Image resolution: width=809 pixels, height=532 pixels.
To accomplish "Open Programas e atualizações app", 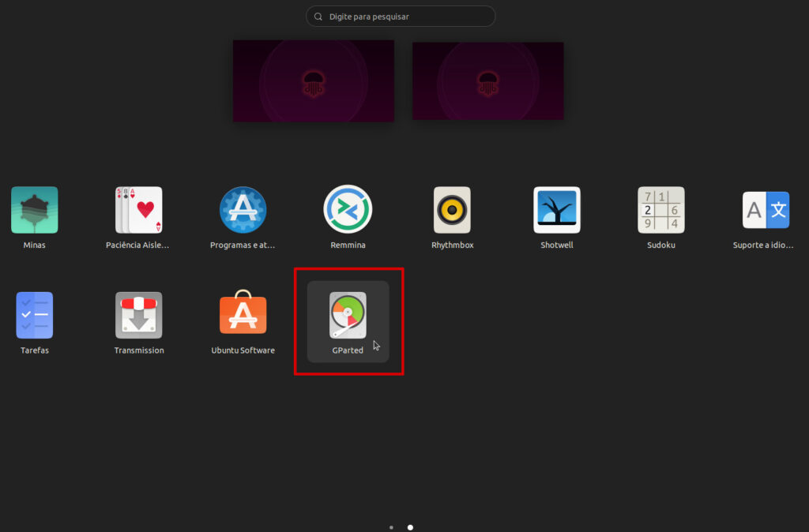I will (243, 210).
